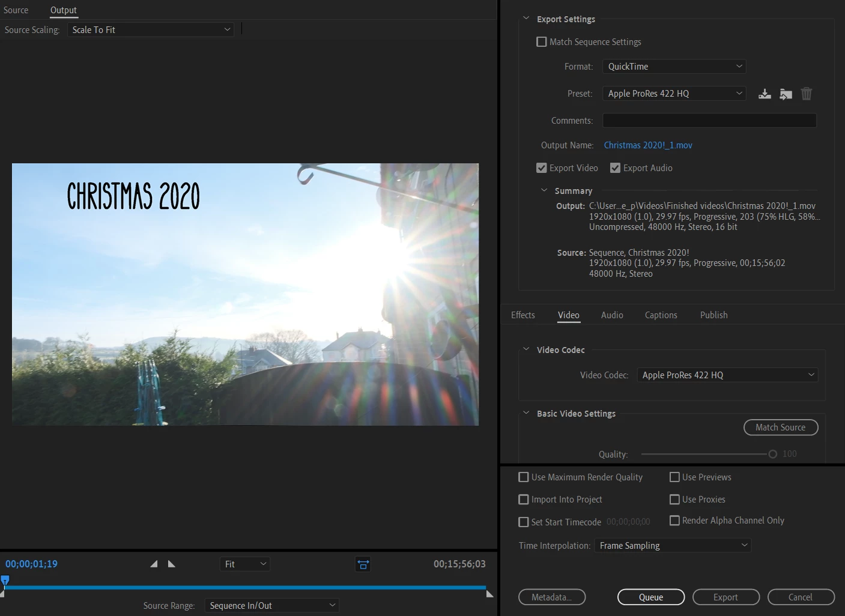Click the start timecode value 00;00;00;00

click(628, 522)
